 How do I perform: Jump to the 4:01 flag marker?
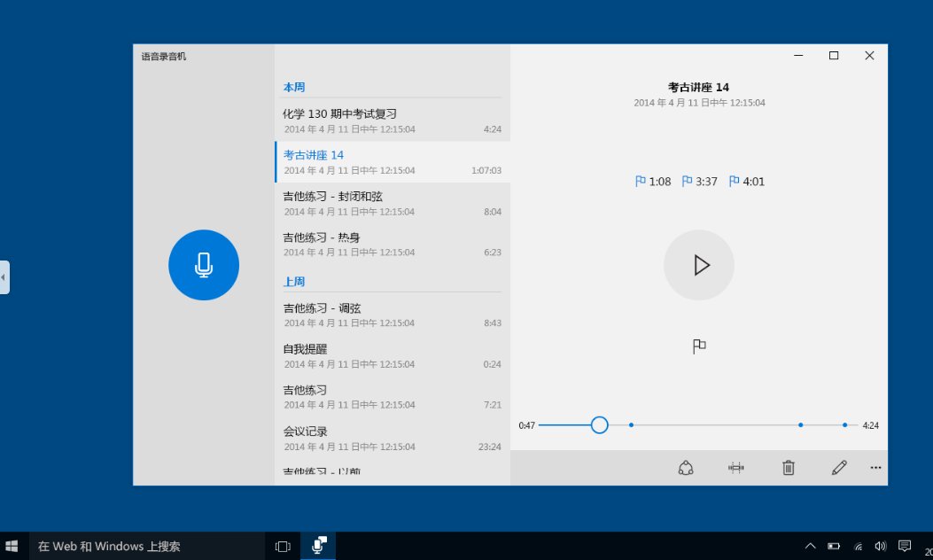746,182
